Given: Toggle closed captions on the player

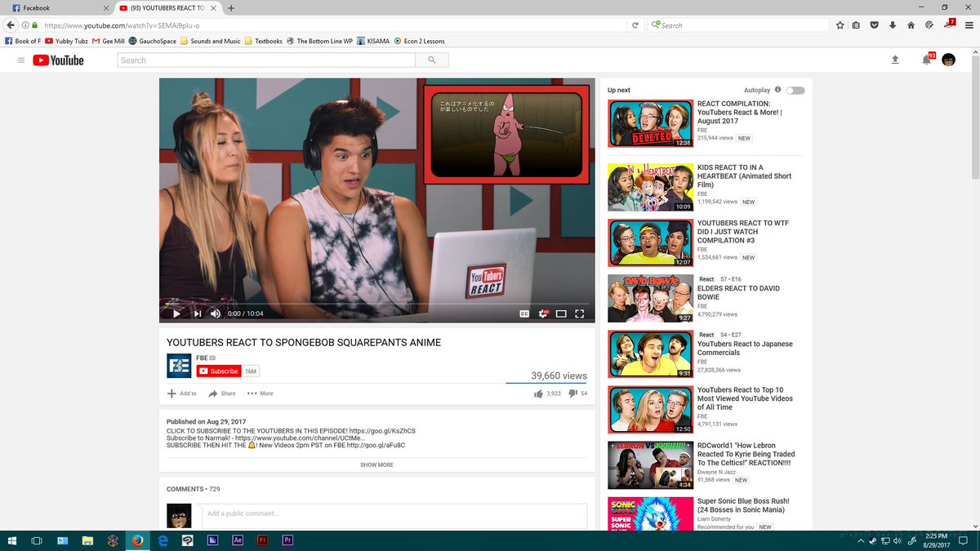Looking at the screenshot, I should tap(525, 313).
